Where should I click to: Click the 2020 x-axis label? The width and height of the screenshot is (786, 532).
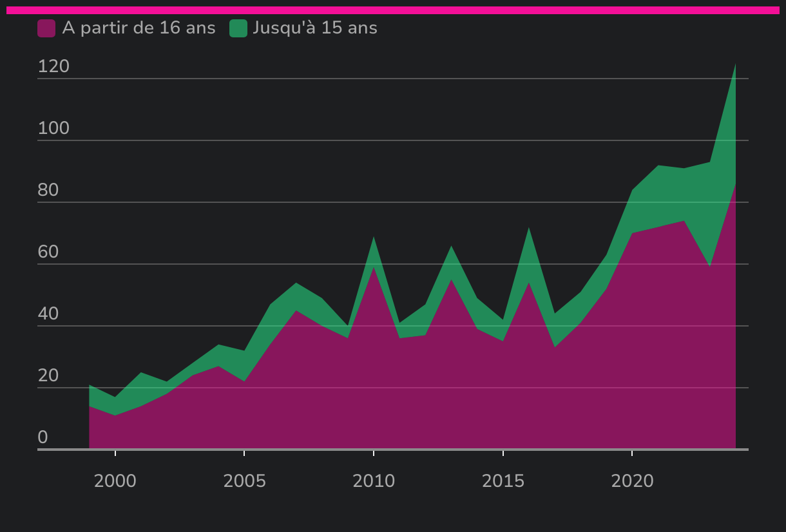tap(632, 481)
